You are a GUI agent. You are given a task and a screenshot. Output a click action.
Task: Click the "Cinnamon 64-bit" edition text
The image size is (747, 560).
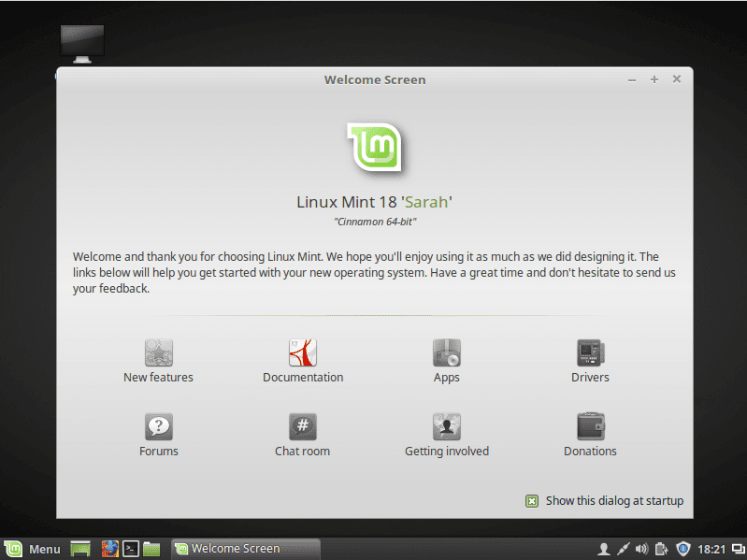point(376,222)
